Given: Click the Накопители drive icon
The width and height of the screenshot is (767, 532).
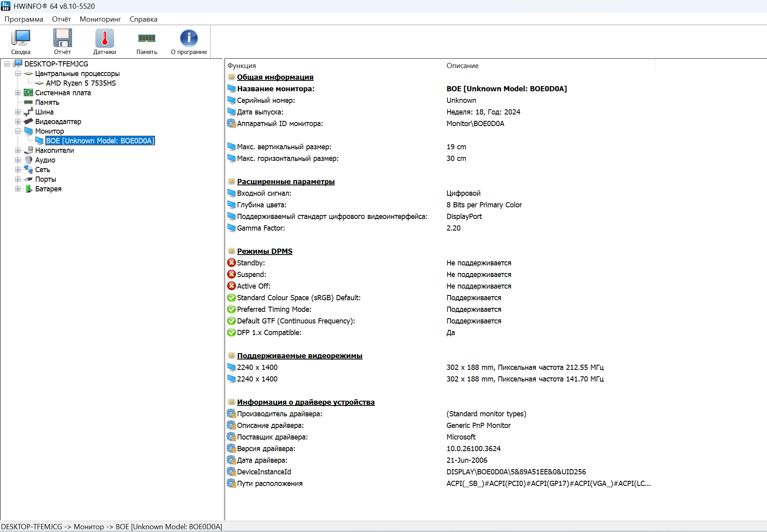Looking at the screenshot, I should [x=28, y=151].
